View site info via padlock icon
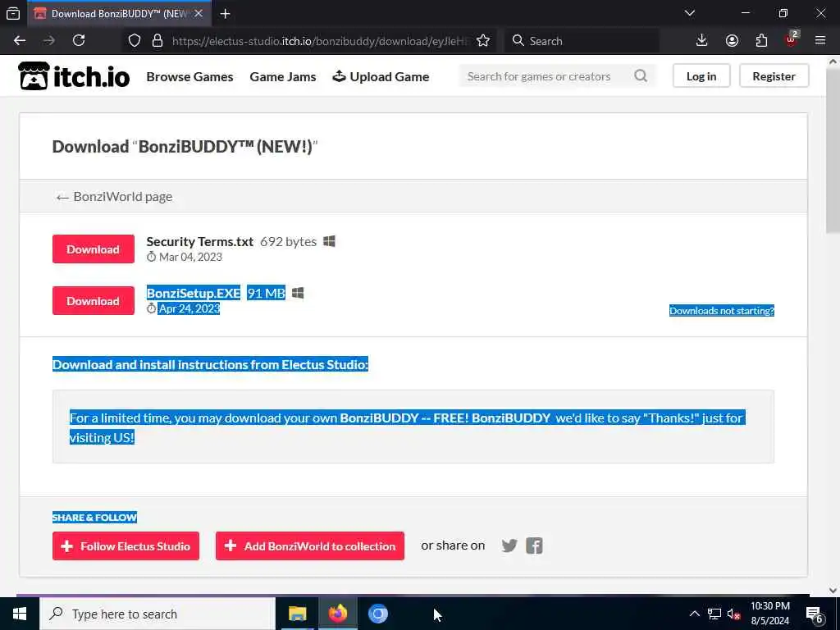The image size is (840, 630). click(157, 41)
